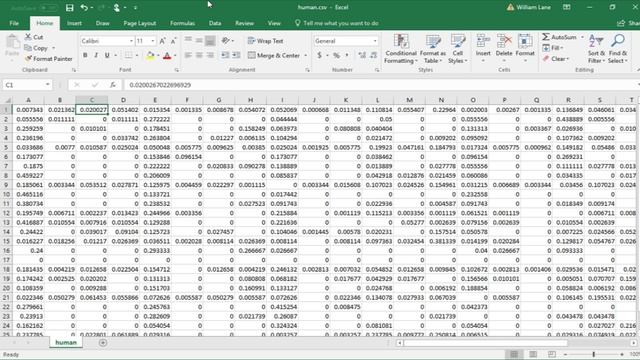This screenshot has height=360, width=640.
Task: Toggle Italic formatting
Action: click(x=96, y=55)
